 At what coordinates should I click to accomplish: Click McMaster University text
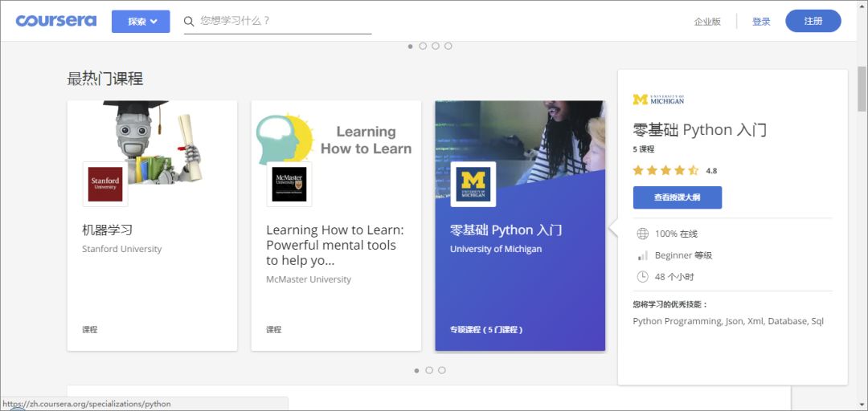(x=309, y=279)
